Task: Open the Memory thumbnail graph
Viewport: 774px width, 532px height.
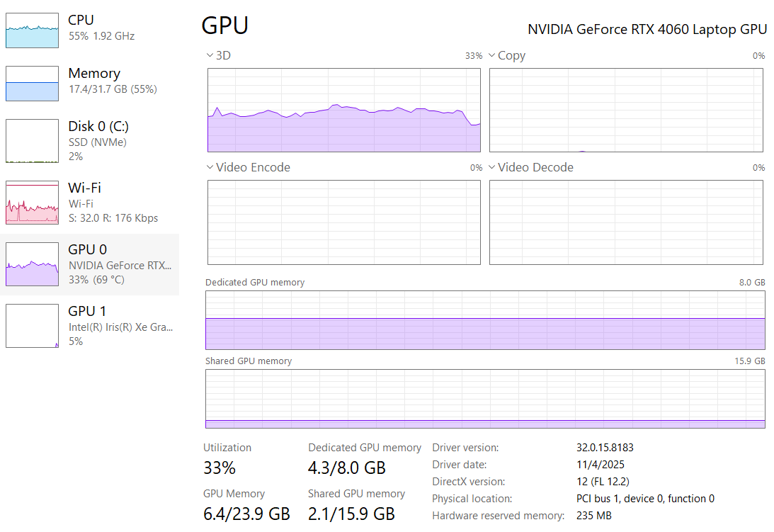Action: click(32, 83)
